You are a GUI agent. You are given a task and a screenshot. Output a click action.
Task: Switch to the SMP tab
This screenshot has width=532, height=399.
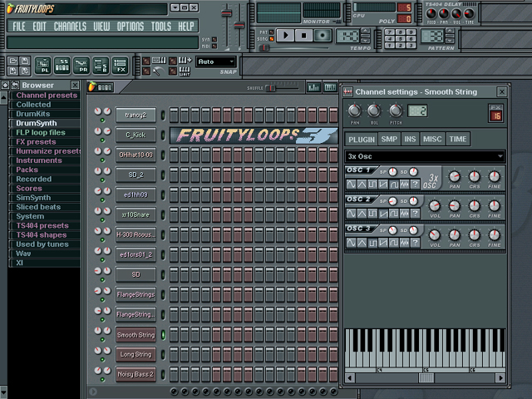coord(389,139)
